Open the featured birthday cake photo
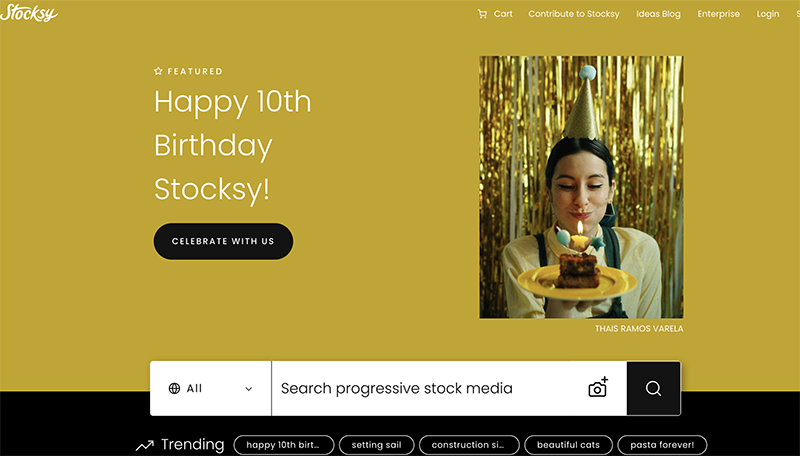This screenshot has width=800, height=456. tap(581, 187)
